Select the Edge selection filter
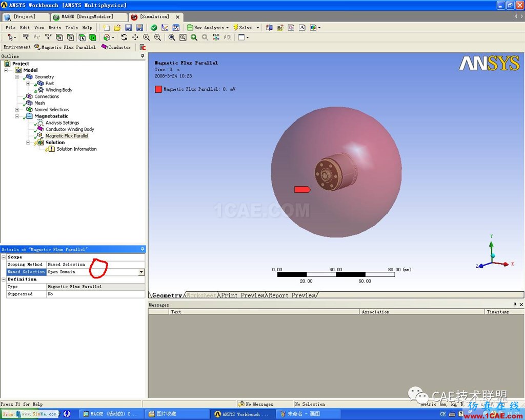The height and width of the screenshot is (420, 525). click(x=71, y=37)
